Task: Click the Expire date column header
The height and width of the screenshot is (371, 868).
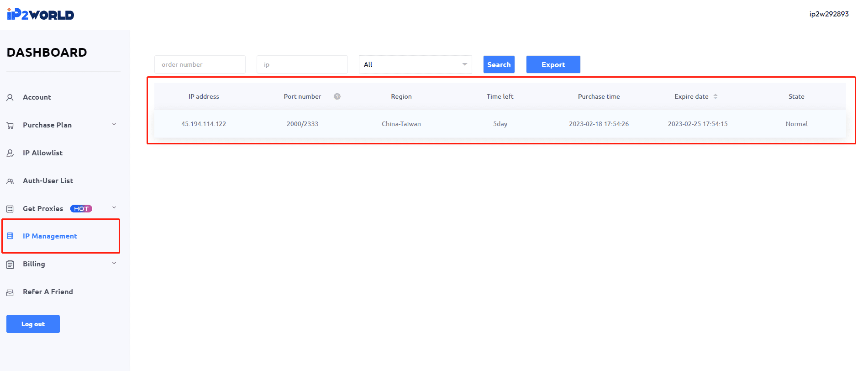Action: click(692, 96)
